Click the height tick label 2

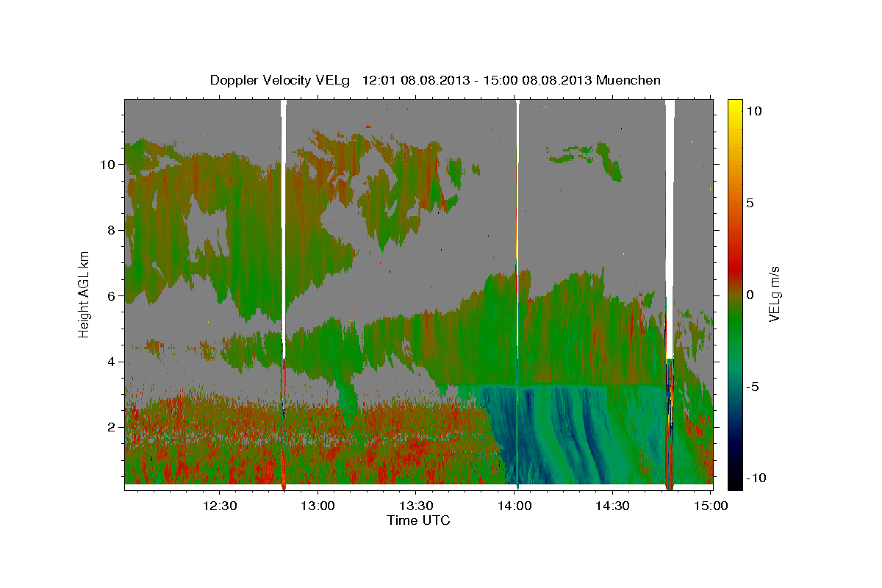tap(111, 426)
